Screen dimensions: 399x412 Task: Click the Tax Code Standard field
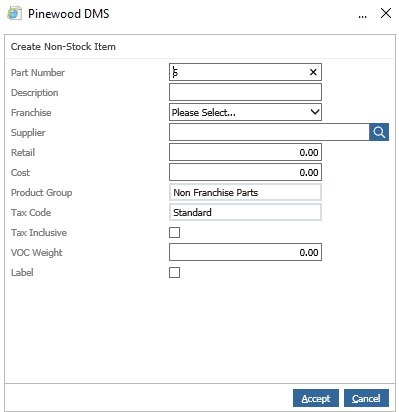pyautogui.click(x=245, y=212)
